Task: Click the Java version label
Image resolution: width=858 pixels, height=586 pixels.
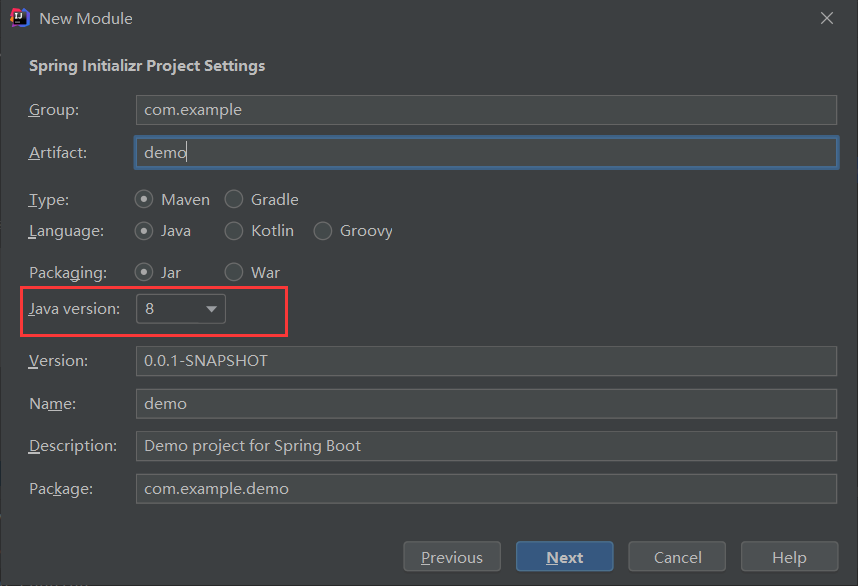Action: point(74,309)
